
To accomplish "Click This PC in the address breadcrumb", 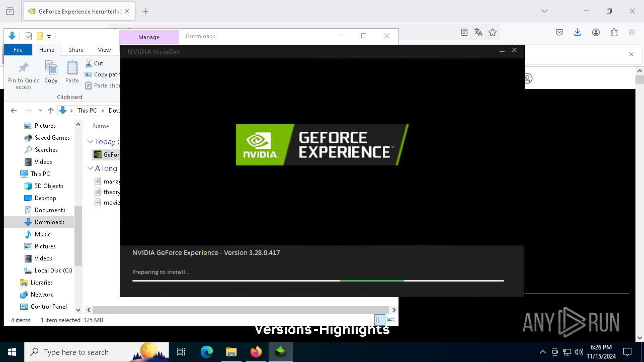I will pos(87,111).
